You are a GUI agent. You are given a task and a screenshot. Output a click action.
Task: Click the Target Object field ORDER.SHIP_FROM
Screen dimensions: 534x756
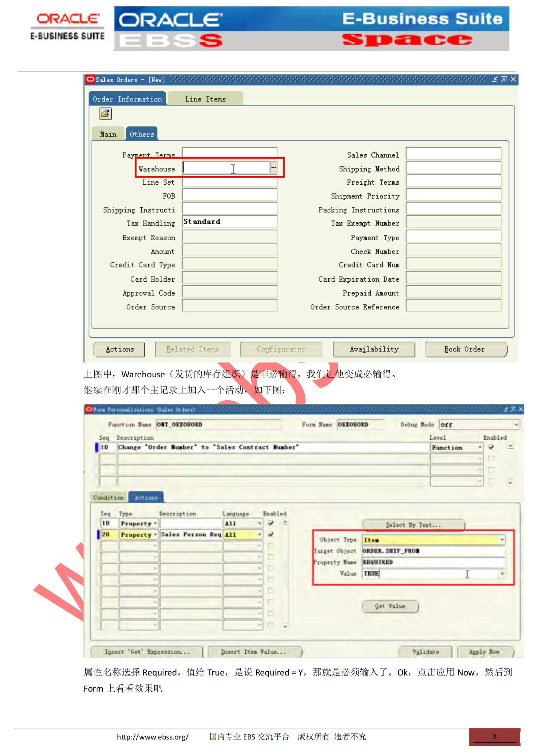(434, 551)
